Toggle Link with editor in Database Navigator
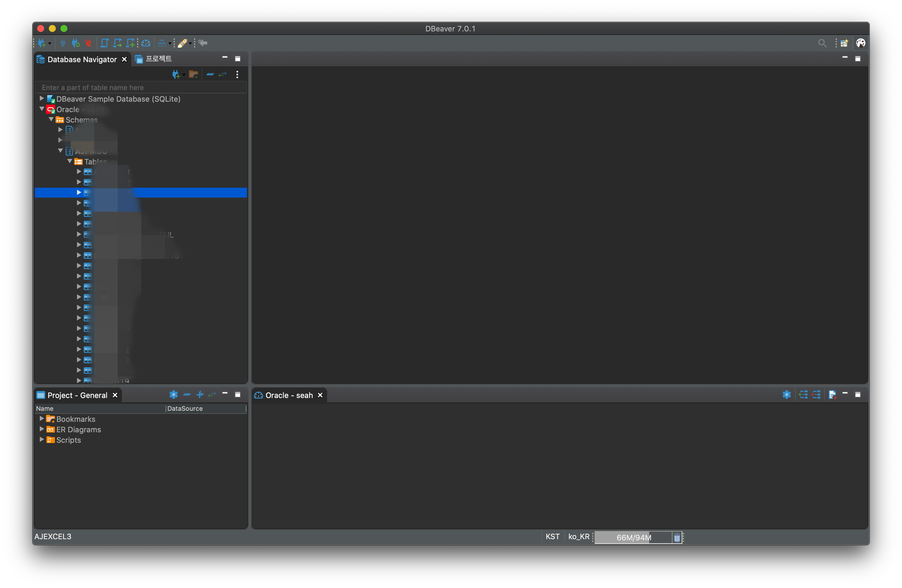 click(223, 74)
